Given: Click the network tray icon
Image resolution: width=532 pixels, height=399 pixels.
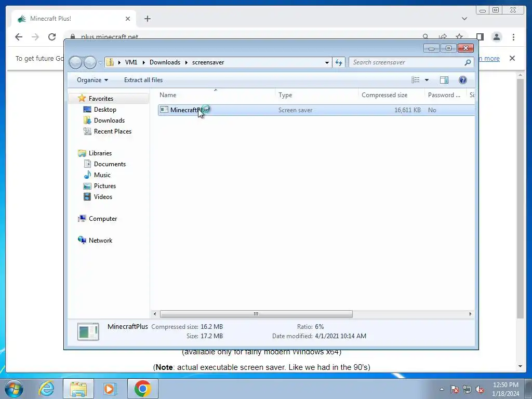Looking at the screenshot, I should pyautogui.click(x=467, y=389).
